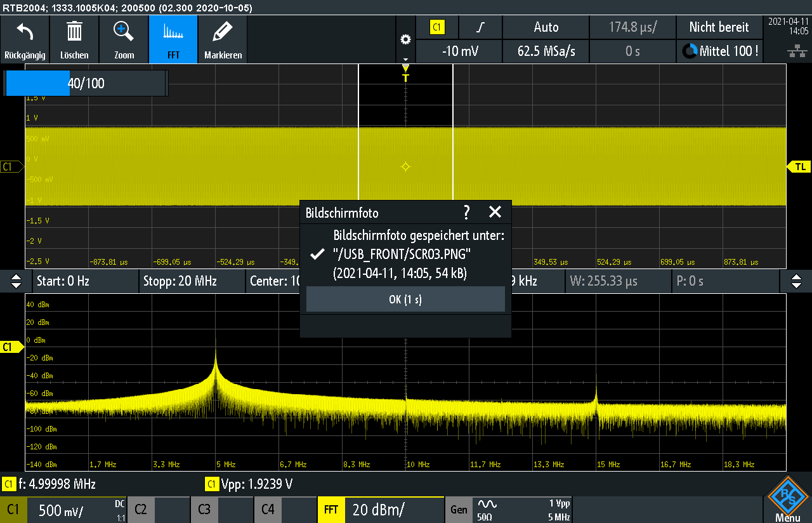Open the Gen waveform generator settings
Viewport: 812px width, 523px height.
(509, 510)
